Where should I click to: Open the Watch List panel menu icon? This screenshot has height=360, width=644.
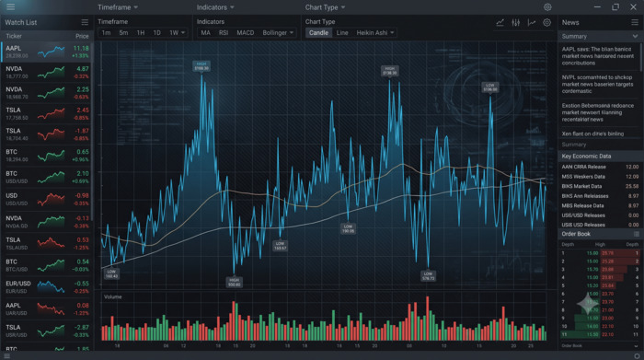(85, 22)
